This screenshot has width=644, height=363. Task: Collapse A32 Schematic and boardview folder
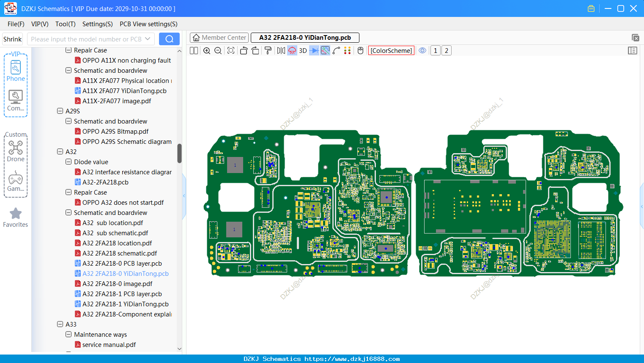pyautogui.click(x=69, y=213)
